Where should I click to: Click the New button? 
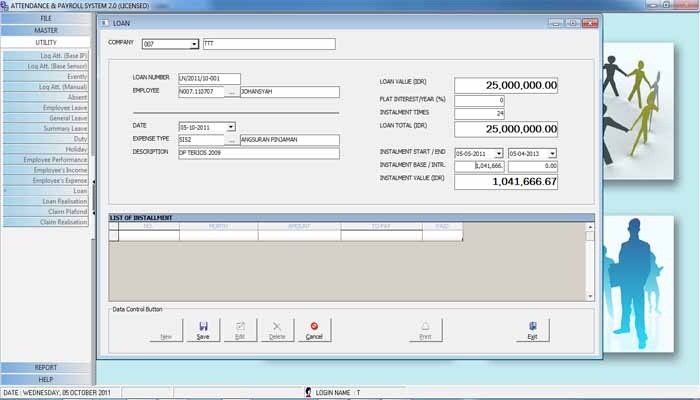[x=166, y=330]
